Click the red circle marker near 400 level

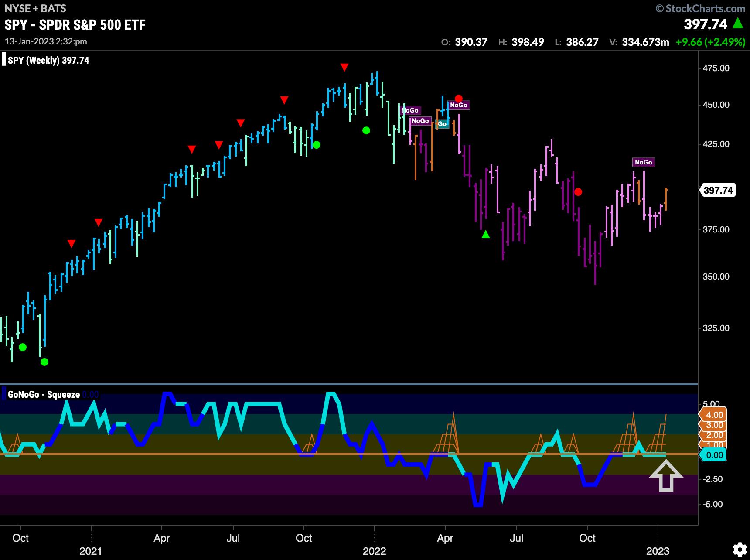(578, 192)
